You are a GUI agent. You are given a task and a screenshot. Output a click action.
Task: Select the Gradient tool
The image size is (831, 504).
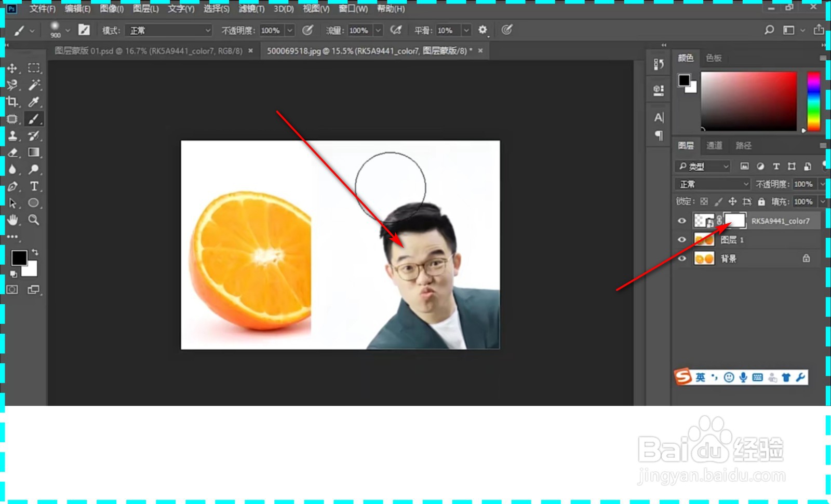pyautogui.click(x=34, y=153)
